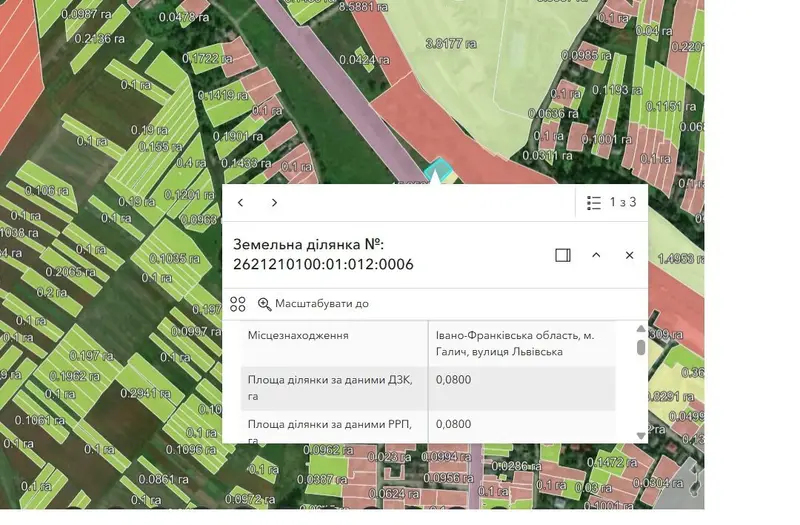The image size is (800, 525).
Task: Click the 0.106 га parcel
Action: pos(47,191)
